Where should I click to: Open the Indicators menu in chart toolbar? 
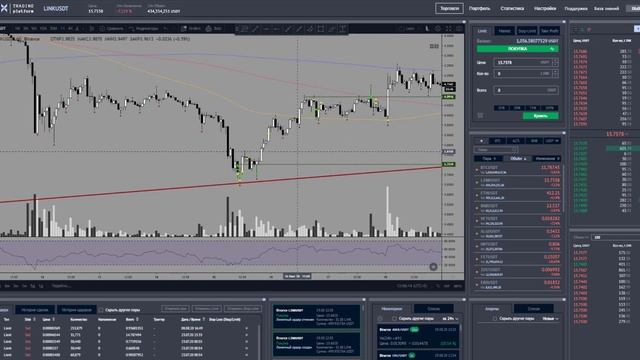(x=144, y=29)
